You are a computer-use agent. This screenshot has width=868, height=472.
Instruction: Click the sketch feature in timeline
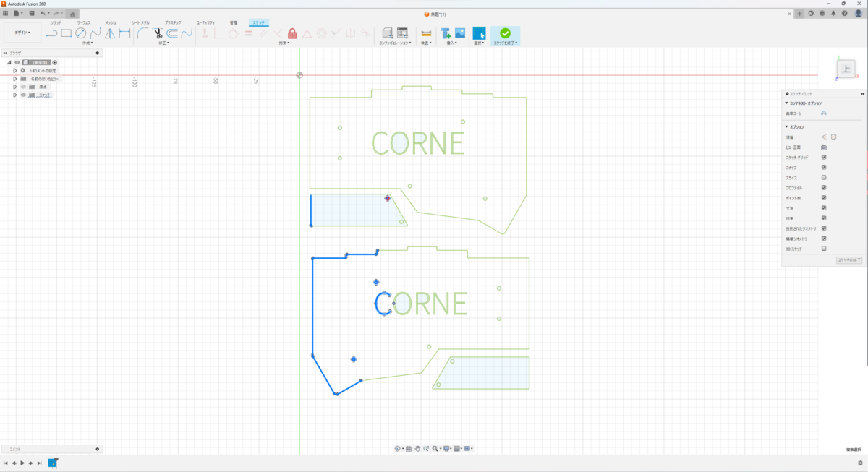(x=53, y=463)
